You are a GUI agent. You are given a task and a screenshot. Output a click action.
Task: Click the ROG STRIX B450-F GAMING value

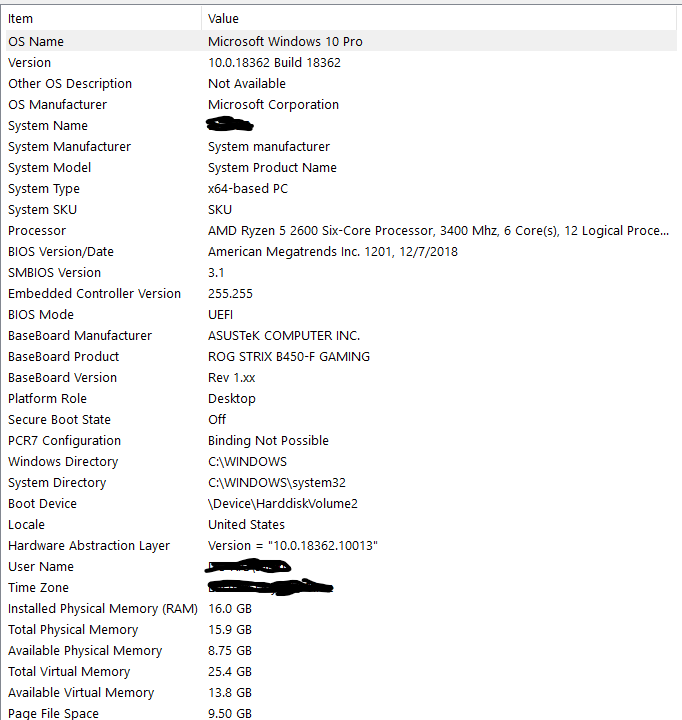point(289,357)
